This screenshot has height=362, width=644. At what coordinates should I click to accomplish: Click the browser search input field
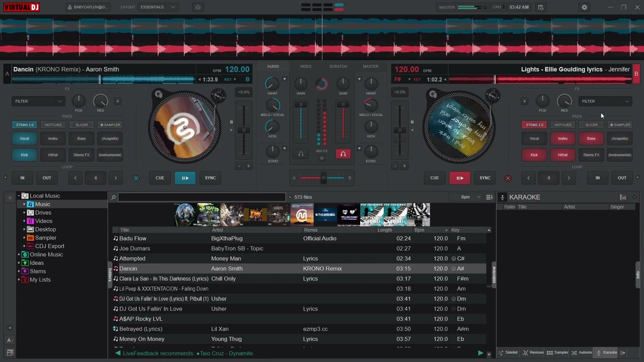(202, 197)
